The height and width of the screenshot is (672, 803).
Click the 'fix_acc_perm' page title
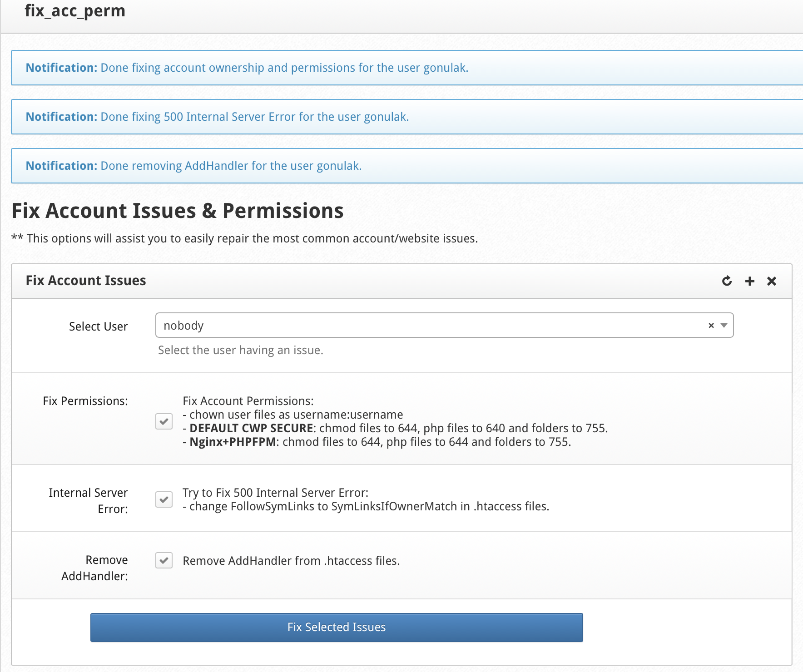coord(75,11)
